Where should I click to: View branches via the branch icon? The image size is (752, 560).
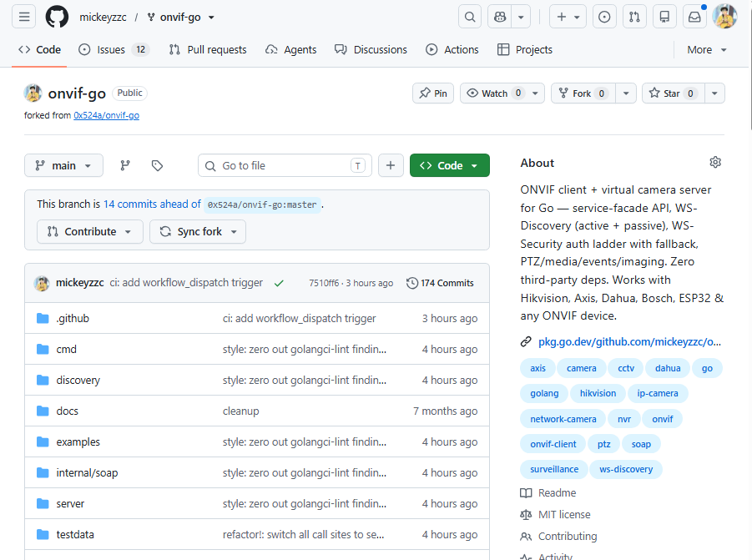point(125,165)
